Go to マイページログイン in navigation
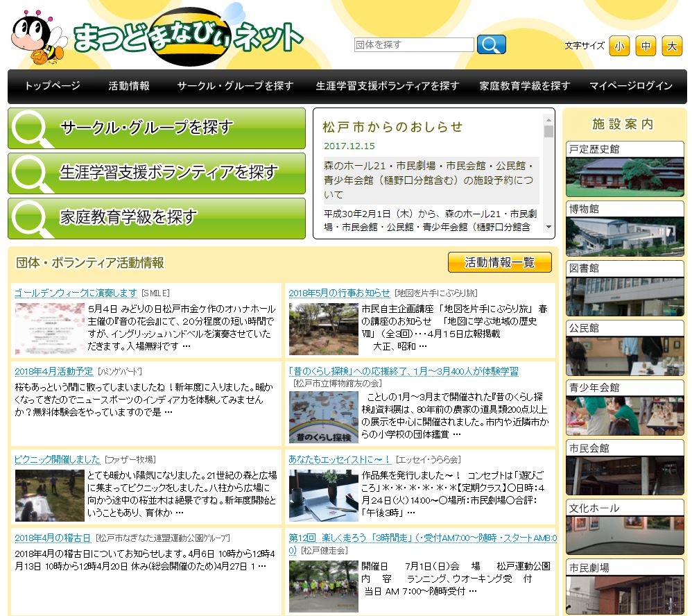The height and width of the screenshot is (616, 692). point(630,86)
